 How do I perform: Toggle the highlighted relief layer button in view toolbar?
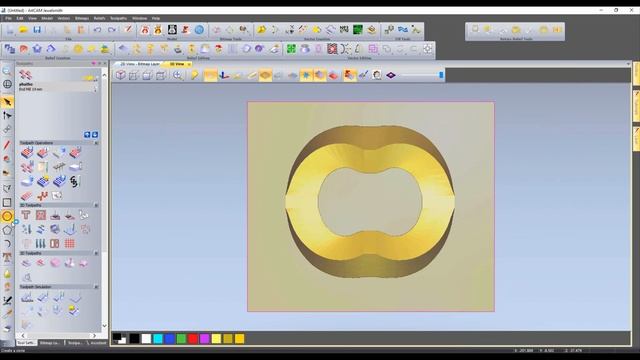tap(265, 75)
